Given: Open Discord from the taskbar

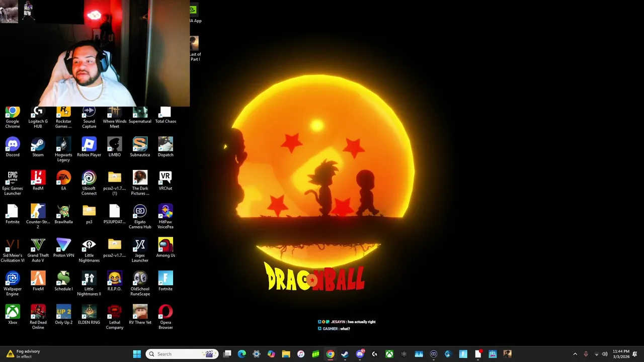Looking at the screenshot, I should (x=360, y=354).
